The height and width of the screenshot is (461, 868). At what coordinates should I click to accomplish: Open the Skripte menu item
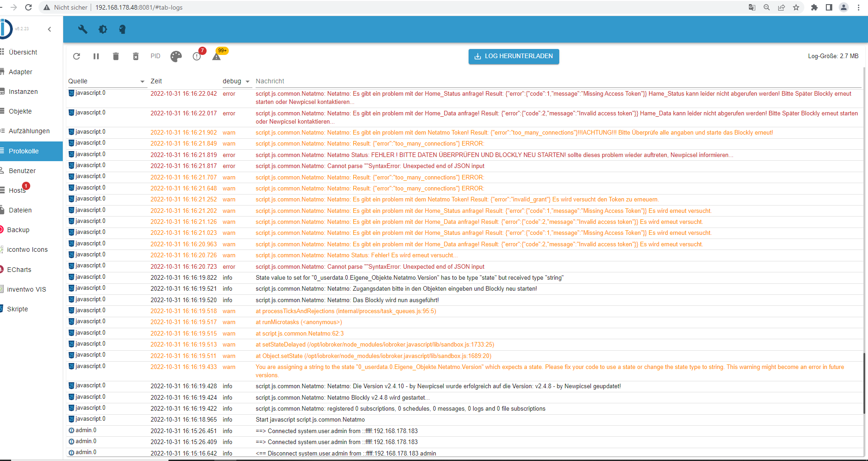30,309
